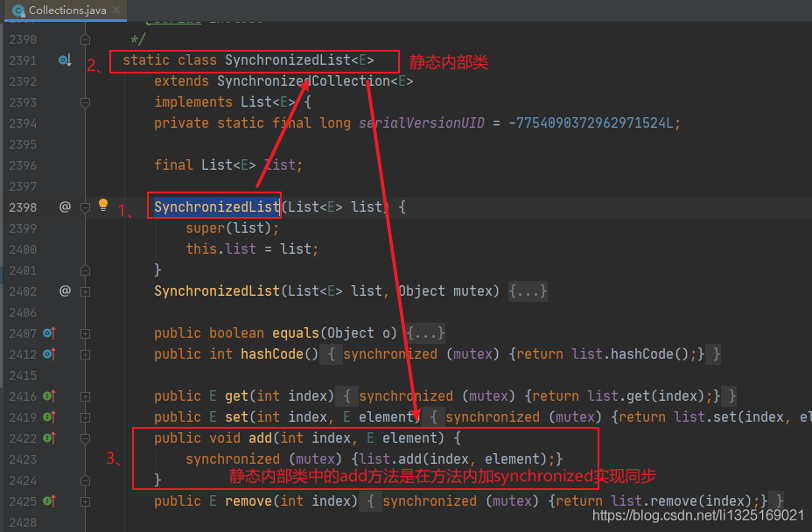This screenshot has height=532, width=812.
Task: Click the fold end marker on line 2424
Action: [86, 480]
